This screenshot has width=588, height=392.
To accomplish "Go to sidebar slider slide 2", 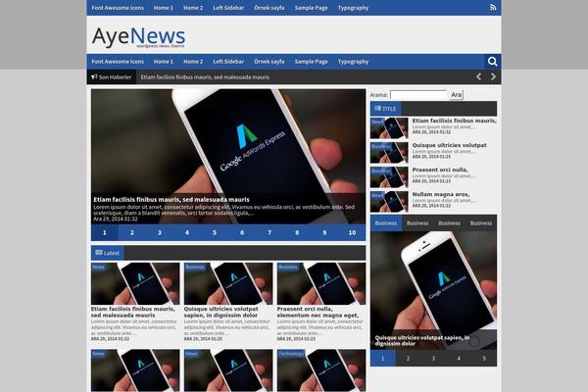I will click(408, 359).
